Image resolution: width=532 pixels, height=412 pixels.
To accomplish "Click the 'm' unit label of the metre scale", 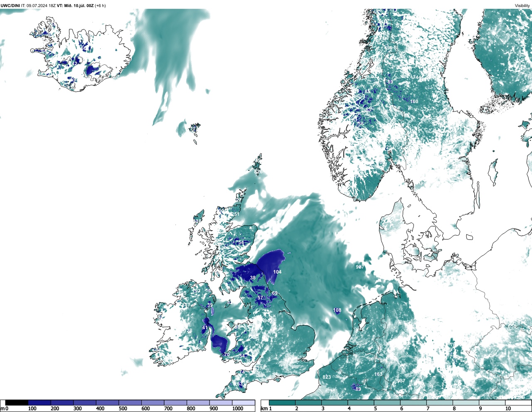I will pos(2,409).
